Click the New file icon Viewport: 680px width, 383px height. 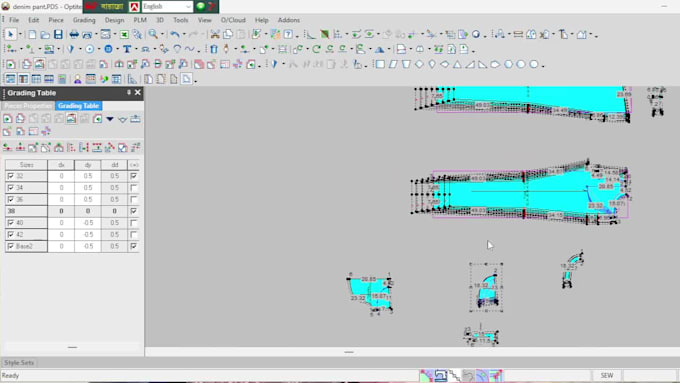tap(33, 34)
